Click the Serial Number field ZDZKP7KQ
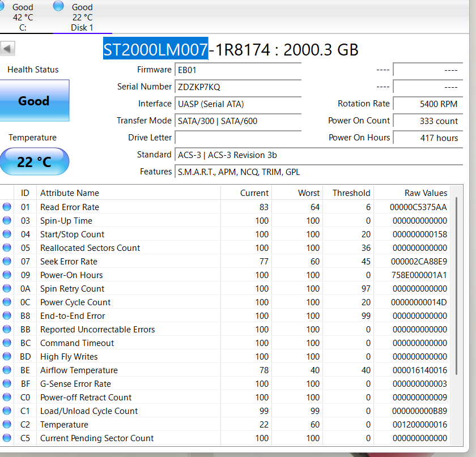Viewport: 476px width, 457px height. (238, 87)
